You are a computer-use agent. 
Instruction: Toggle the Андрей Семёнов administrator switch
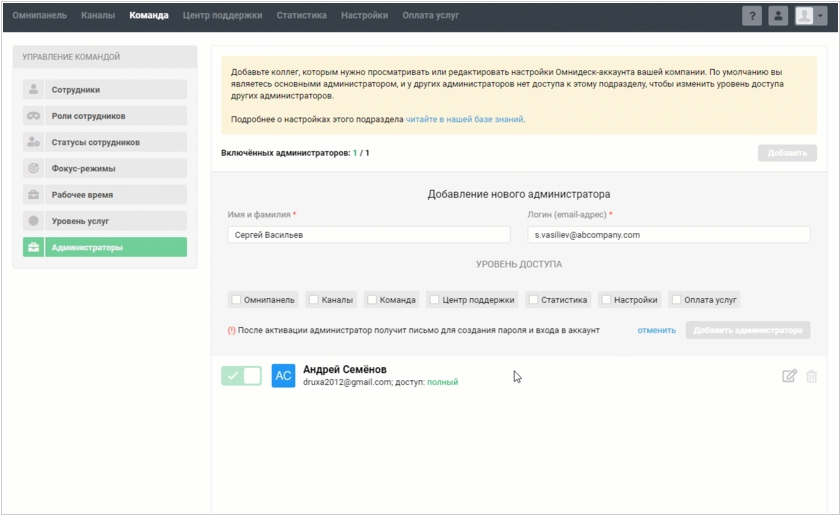click(241, 376)
